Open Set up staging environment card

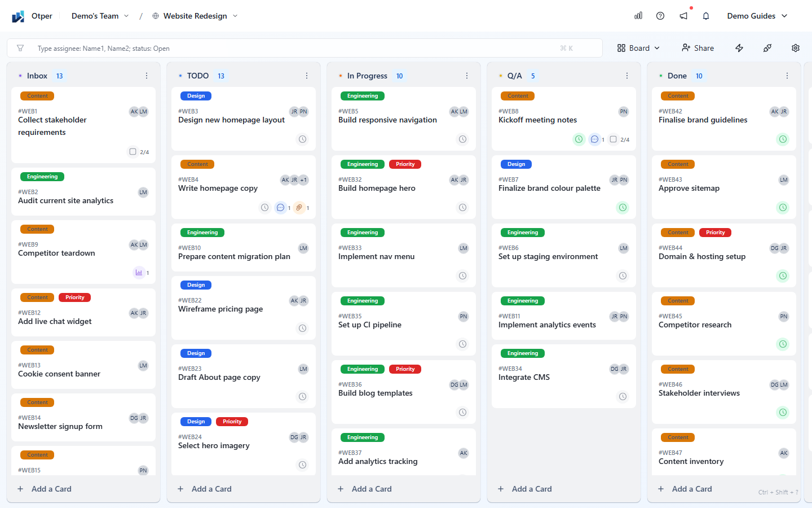(x=564, y=255)
